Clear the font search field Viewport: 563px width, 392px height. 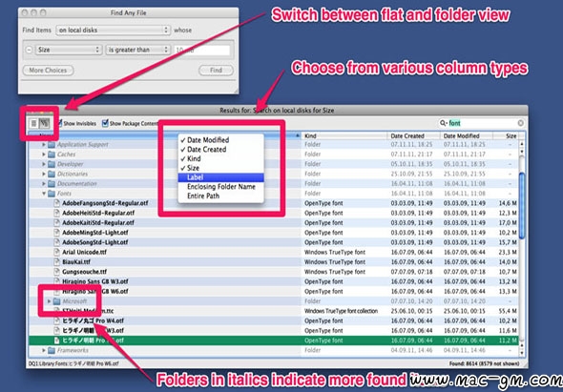tap(520, 123)
